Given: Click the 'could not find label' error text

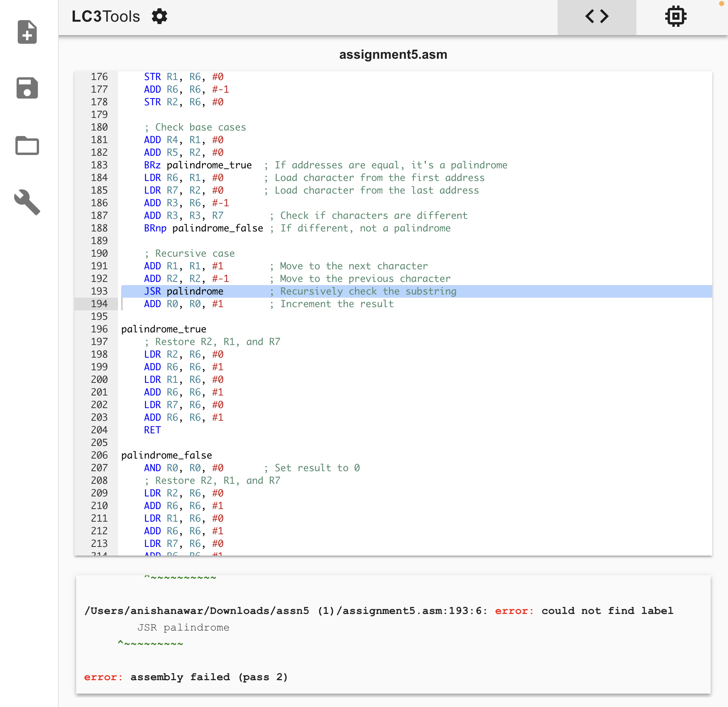Looking at the screenshot, I should point(607,611).
